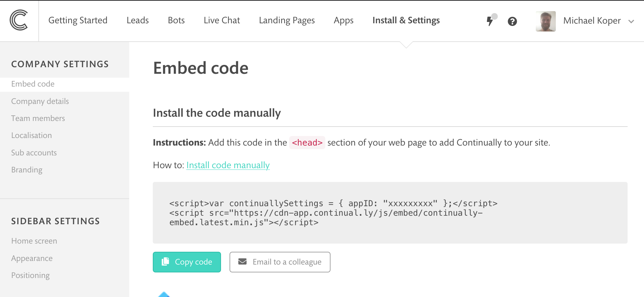Switch to the Bots tab

tap(176, 20)
